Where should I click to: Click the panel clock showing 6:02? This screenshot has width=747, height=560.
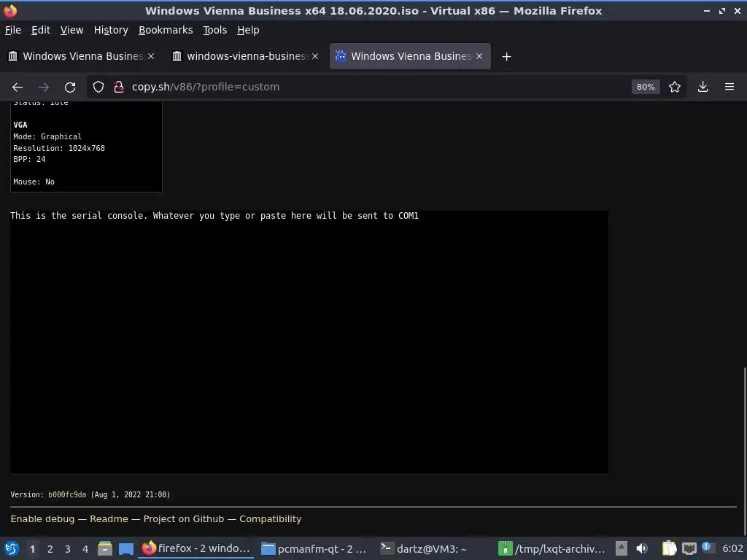click(x=732, y=549)
